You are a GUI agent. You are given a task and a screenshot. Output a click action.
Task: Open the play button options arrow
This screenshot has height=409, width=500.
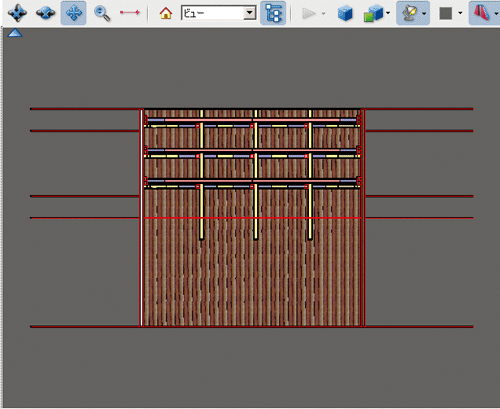tap(323, 14)
